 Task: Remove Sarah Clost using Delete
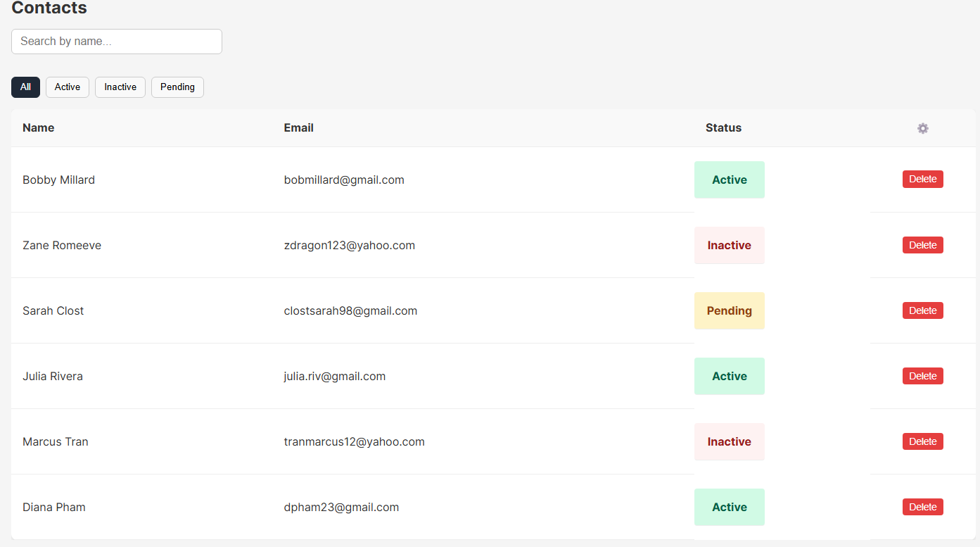(922, 310)
